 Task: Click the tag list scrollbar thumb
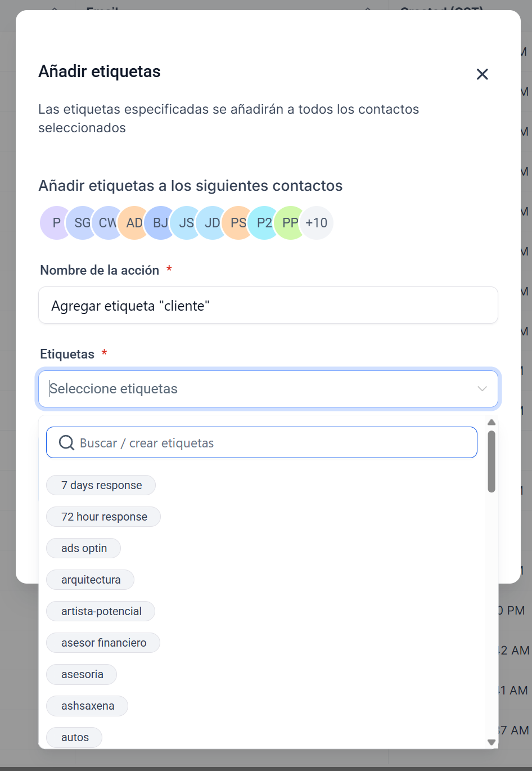coord(492,461)
